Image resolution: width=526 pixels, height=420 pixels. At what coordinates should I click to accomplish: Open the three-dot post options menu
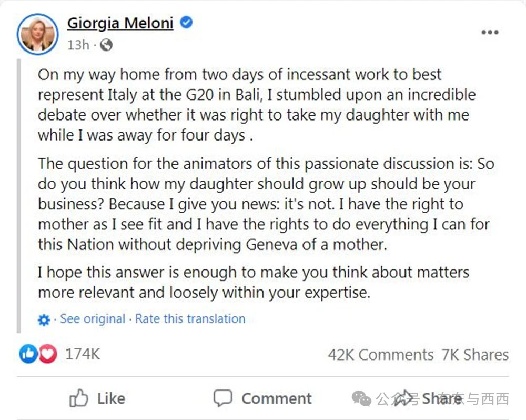pos(490,33)
